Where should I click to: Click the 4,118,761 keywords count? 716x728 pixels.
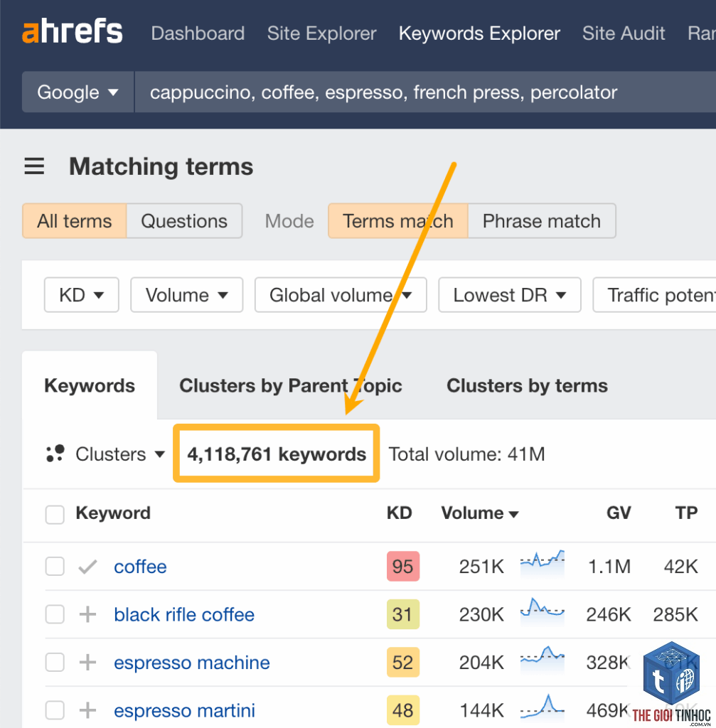click(x=277, y=454)
